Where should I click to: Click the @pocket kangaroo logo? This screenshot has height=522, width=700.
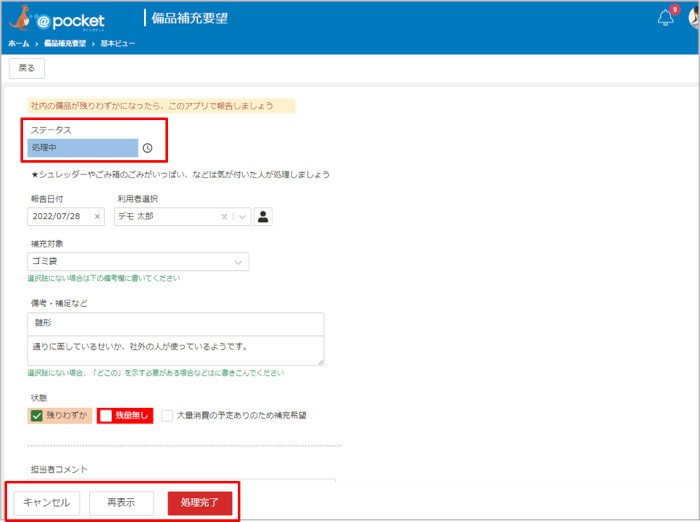57,19
